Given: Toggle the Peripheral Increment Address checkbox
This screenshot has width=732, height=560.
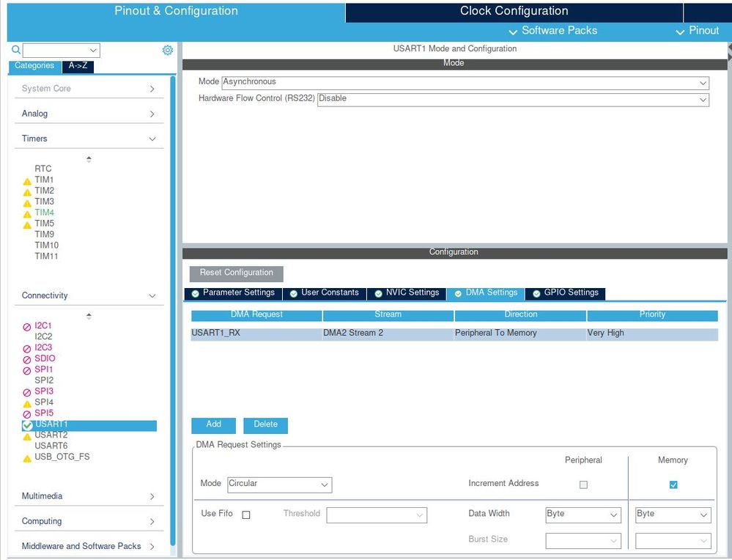Looking at the screenshot, I should (x=583, y=485).
